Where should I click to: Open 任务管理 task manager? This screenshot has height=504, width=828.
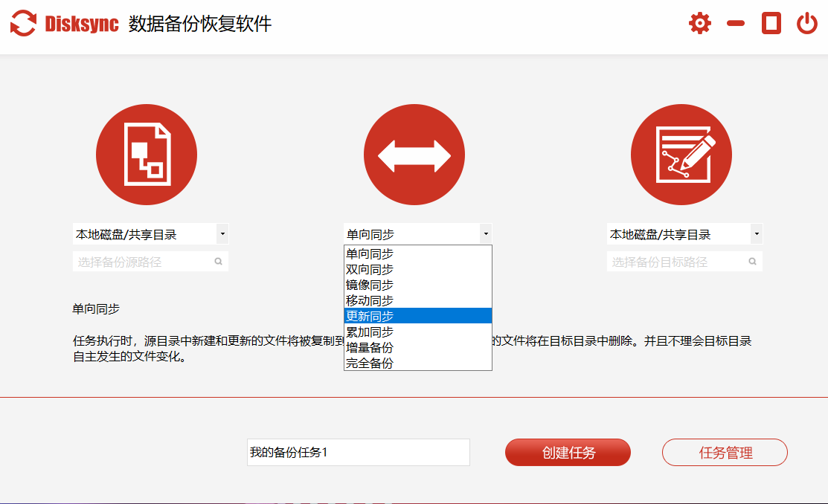coord(725,453)
